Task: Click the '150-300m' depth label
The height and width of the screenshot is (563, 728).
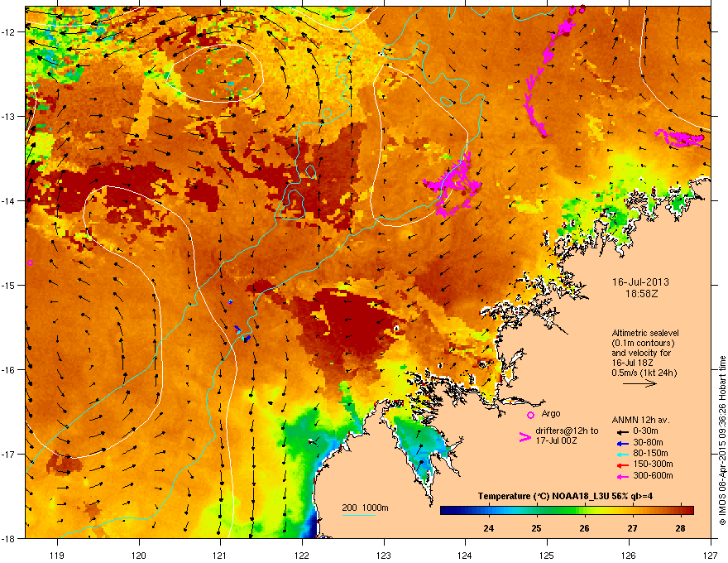Action: (x=653, y=464)
